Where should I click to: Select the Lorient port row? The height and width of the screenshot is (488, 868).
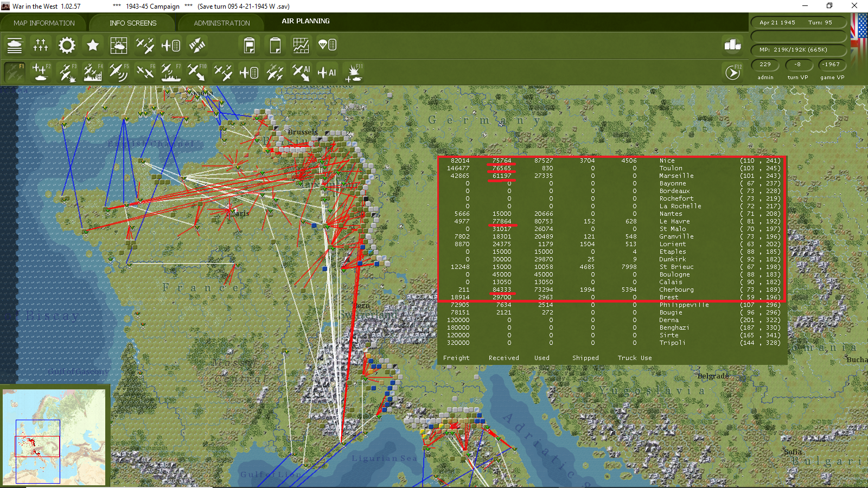click(612, 244)
